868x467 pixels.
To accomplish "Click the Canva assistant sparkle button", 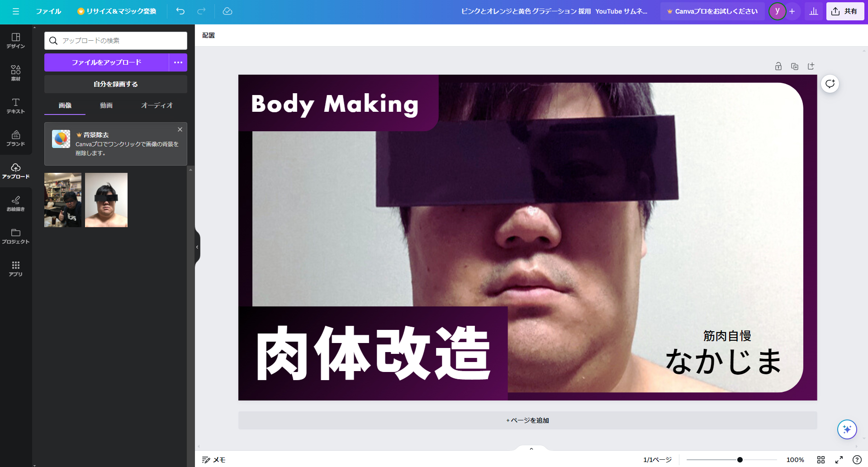I will click(x=847, y=429).
